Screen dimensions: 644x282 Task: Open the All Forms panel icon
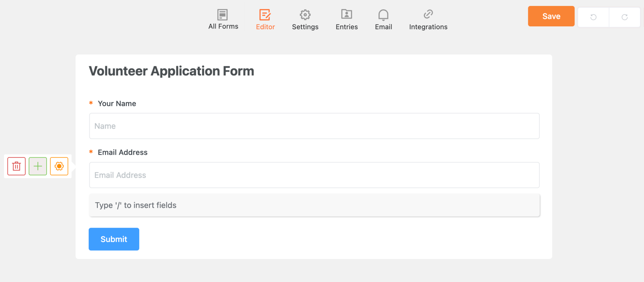pyautogui.click(x=223, y=14)
